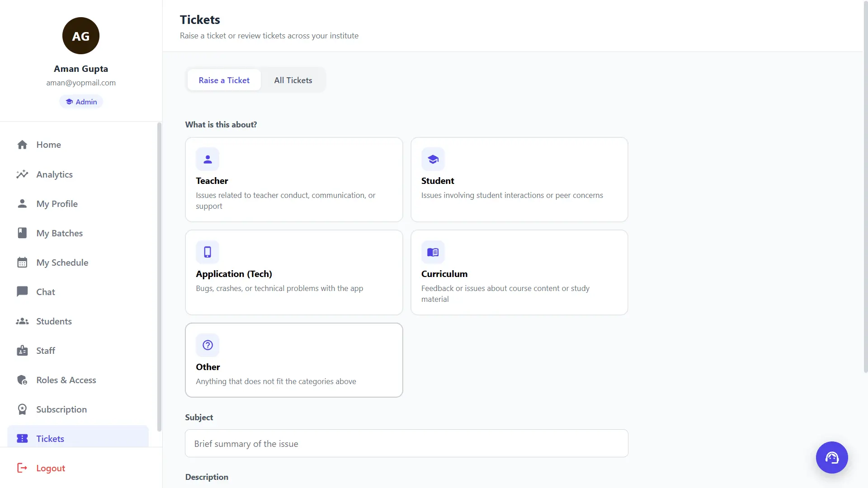Focus the Subject input field
This screenshot has width=868, height=488.
click(406, 443)
